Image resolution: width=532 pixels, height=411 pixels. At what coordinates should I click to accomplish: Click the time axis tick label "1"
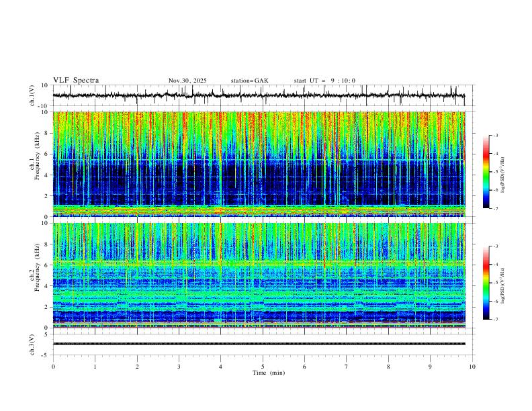[95, 367]
